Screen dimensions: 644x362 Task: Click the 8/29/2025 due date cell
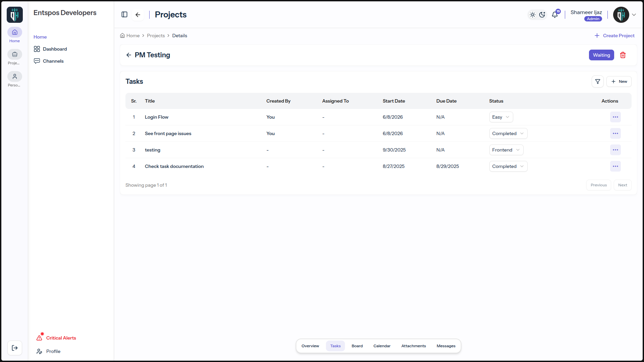coord(447,166)
